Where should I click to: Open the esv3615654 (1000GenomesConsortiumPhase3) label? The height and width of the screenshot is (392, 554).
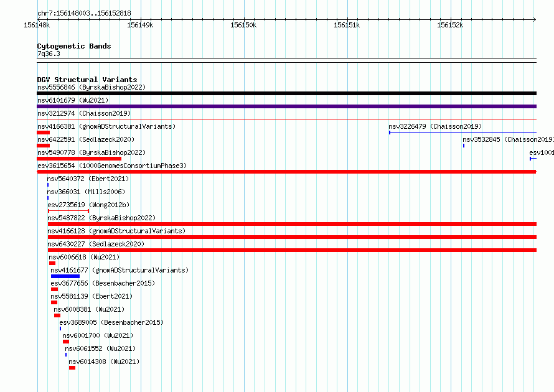[112, 166]
